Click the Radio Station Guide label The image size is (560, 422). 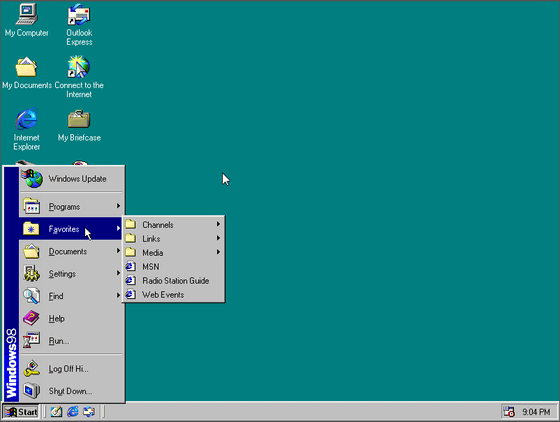[176, 281]
